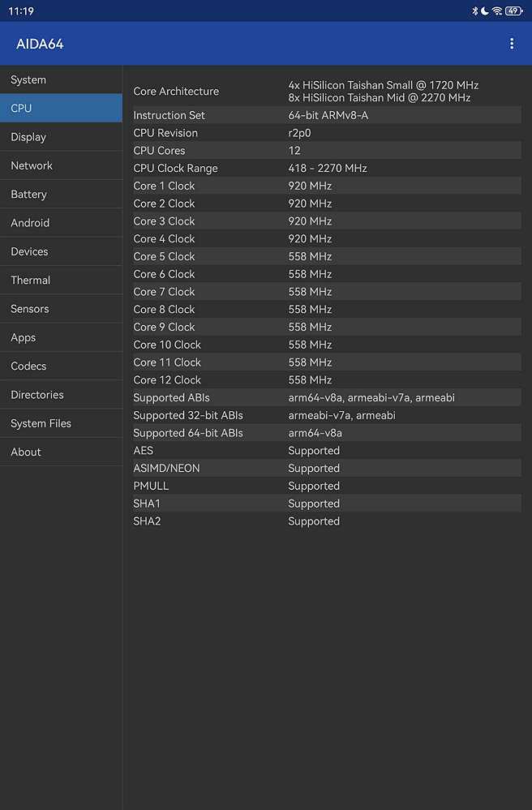This screenshot has width=532, height=810.
Task: Open the three-dot overflow menu
Action: tap(512, 44)
